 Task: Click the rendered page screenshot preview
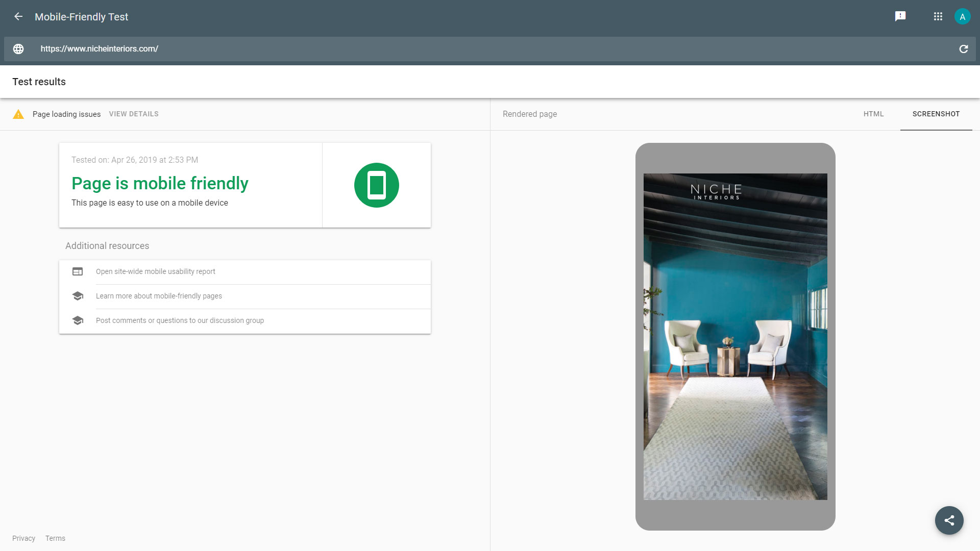click(735, 337)
